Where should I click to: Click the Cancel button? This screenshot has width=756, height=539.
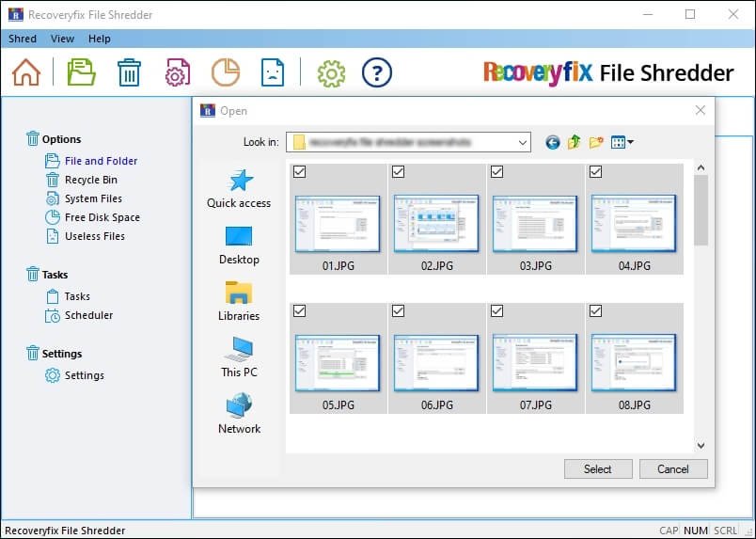tap(673, 469)
